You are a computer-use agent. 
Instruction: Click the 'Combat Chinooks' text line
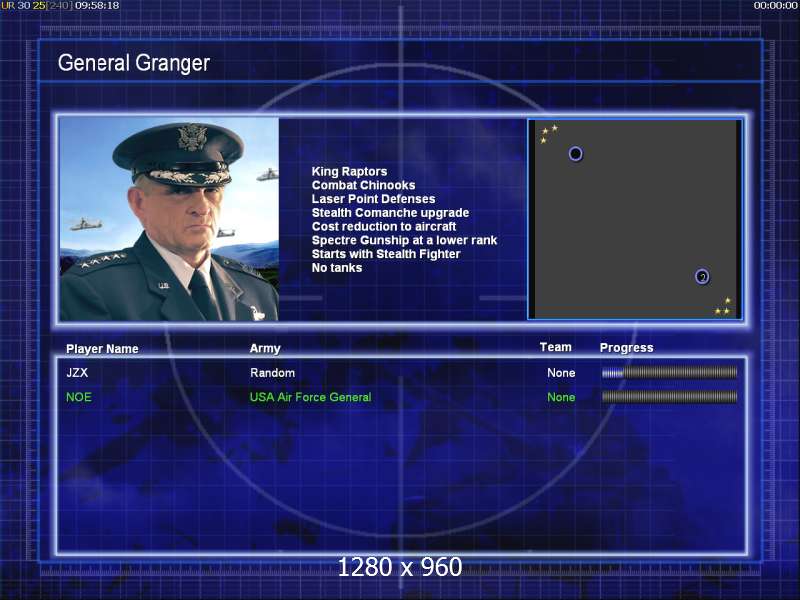(364, 185)
